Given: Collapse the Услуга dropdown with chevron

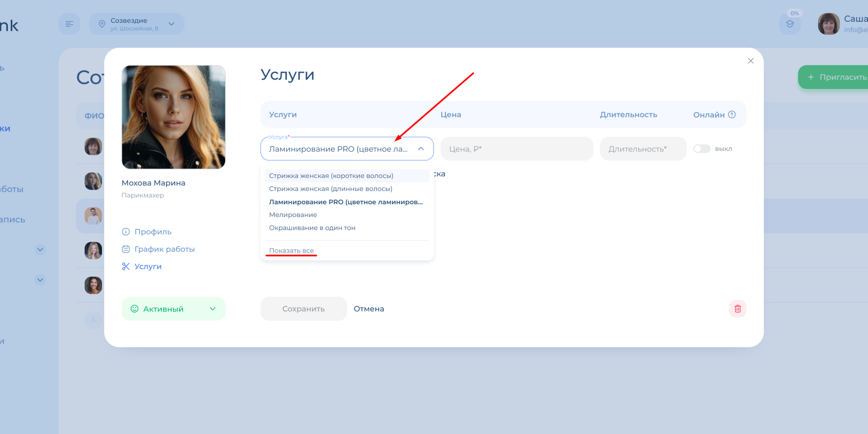Looking at the screenshot, I should click(x=421, y=149).
